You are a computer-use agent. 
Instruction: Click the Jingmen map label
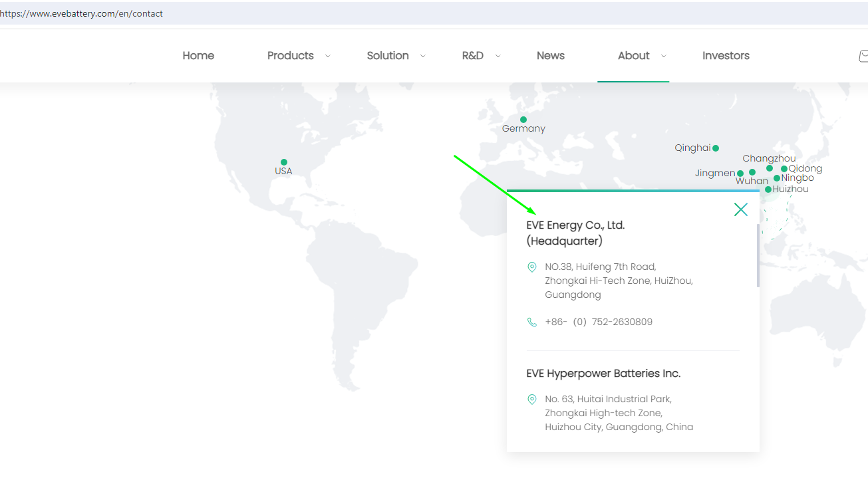click(715, 174)
